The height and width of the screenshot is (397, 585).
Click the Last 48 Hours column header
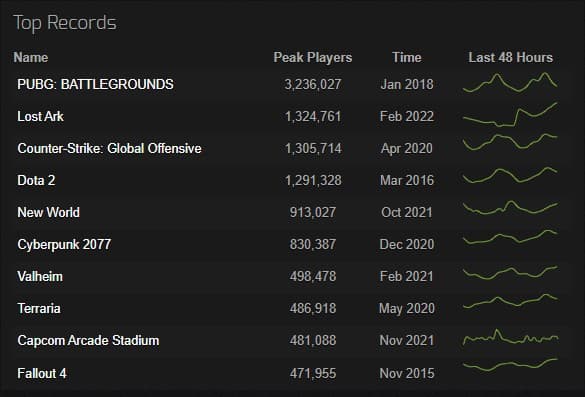coord(510,57)
